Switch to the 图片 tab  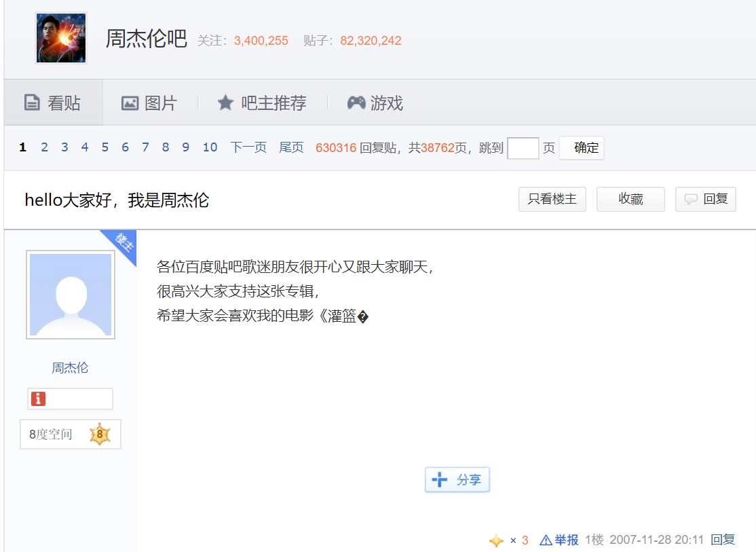pyautogui.click(x=149, y=103)
